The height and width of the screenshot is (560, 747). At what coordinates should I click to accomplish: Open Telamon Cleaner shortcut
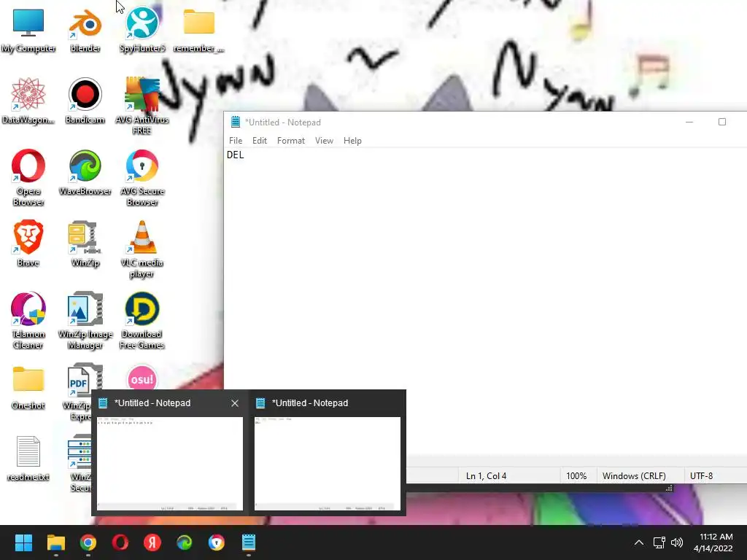28,320
